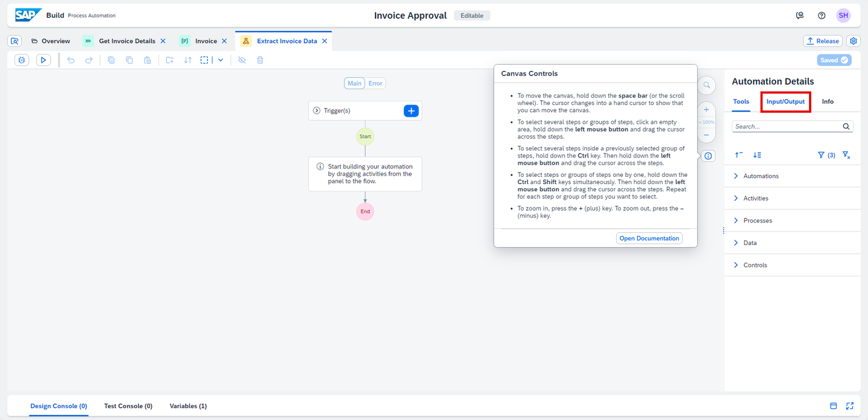The height and width of the screenshot is (420, 868).
Task: Click the Open Documentation button
Action: click(x=649, y=238)
